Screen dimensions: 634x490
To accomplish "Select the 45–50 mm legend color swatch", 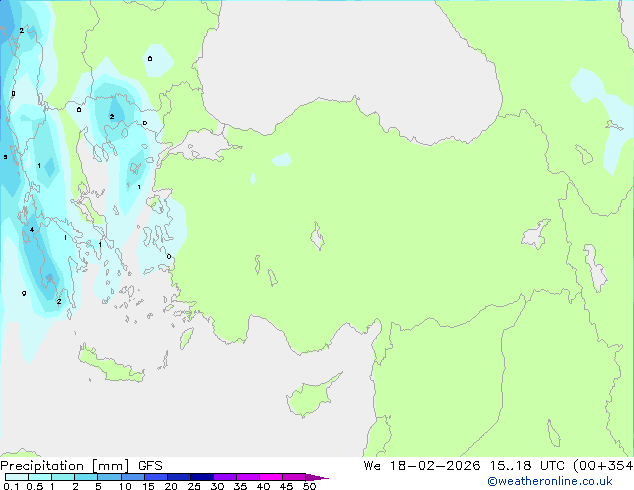I will coord(294,477).
